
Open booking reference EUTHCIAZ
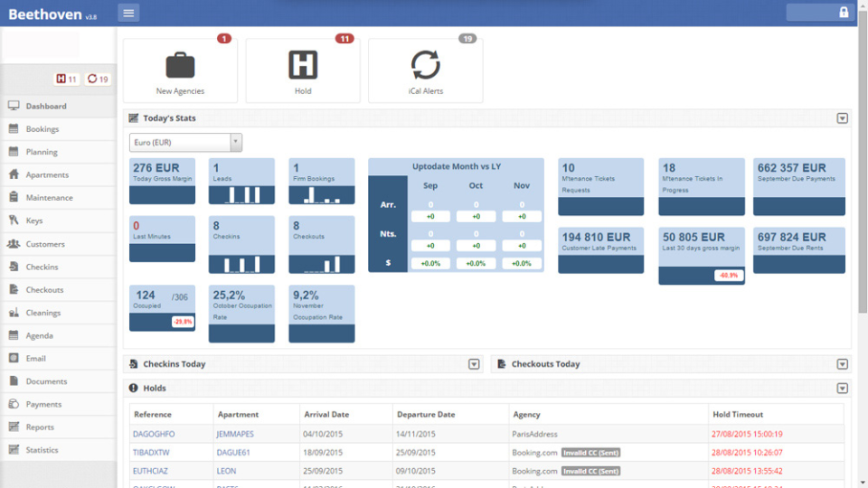(x=150, y=471)
